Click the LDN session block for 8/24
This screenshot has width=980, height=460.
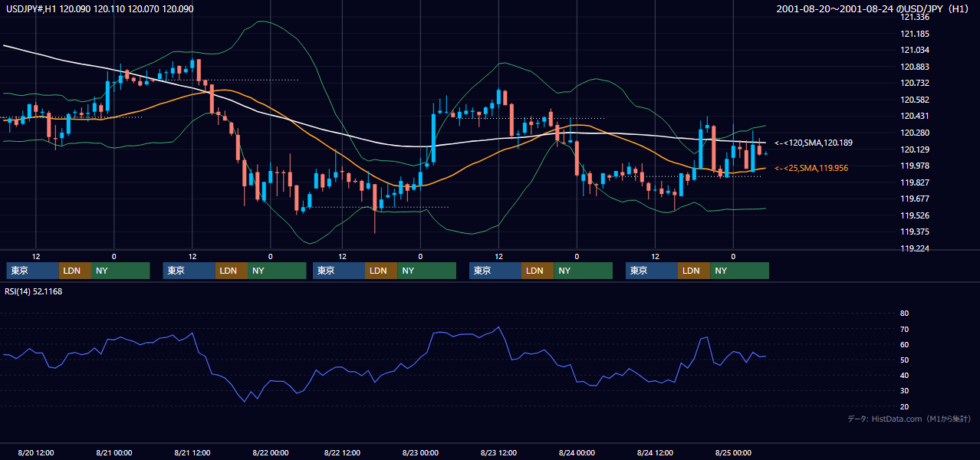694,271
